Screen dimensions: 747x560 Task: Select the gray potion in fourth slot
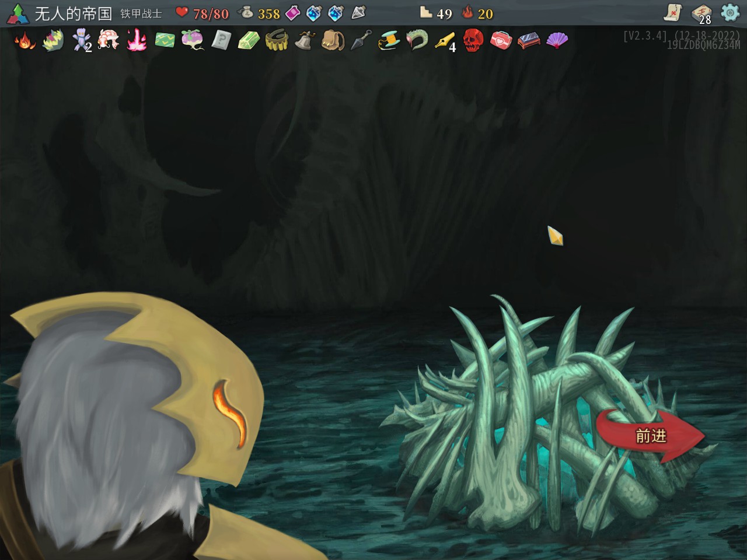pos(358,12)
